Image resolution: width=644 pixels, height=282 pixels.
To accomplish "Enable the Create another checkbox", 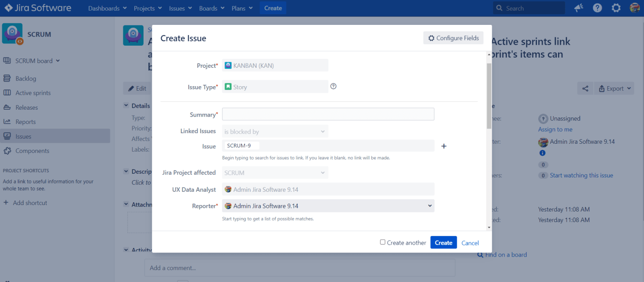I will [383, 242].
